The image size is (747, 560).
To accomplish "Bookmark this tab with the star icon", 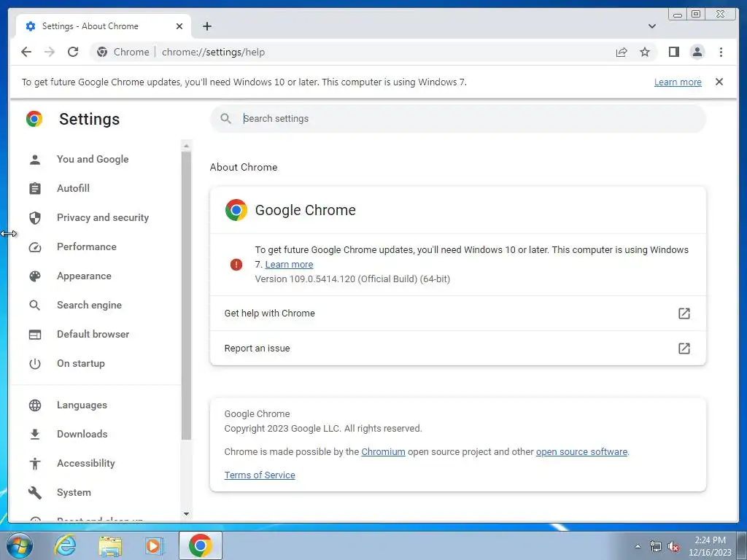I will point(645,52).
